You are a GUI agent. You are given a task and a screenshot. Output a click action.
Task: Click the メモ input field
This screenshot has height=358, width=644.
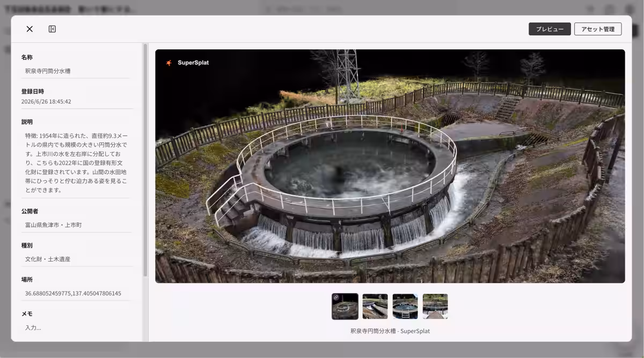pyautogui.click(x=76, y=327)
